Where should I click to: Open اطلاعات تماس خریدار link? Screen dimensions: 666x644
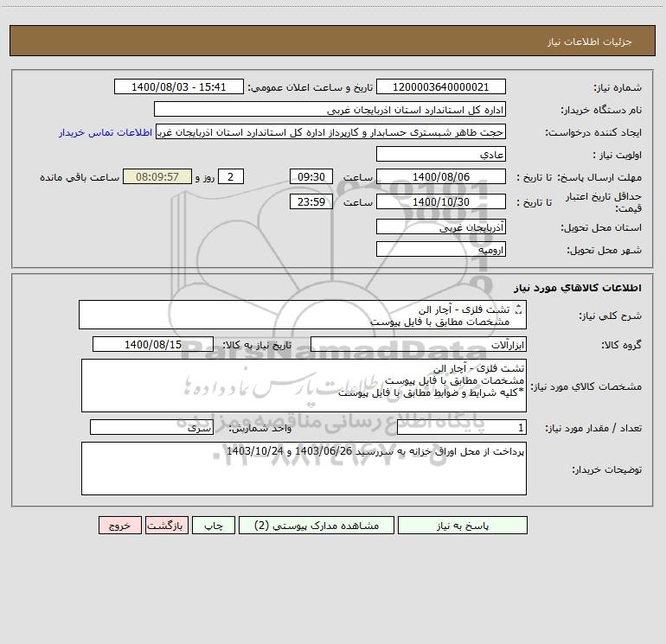(106, 132)
